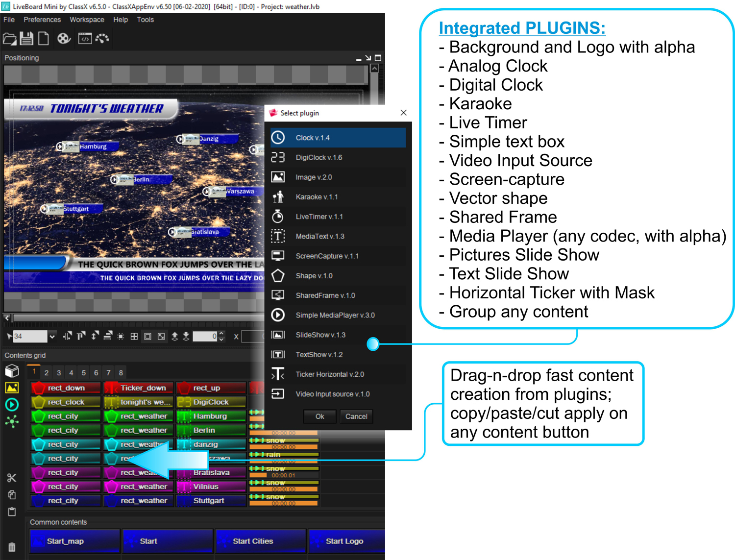Toggle the expand-to-fullscreen arrows icon

pyautogui.click(x=161, y=337)
